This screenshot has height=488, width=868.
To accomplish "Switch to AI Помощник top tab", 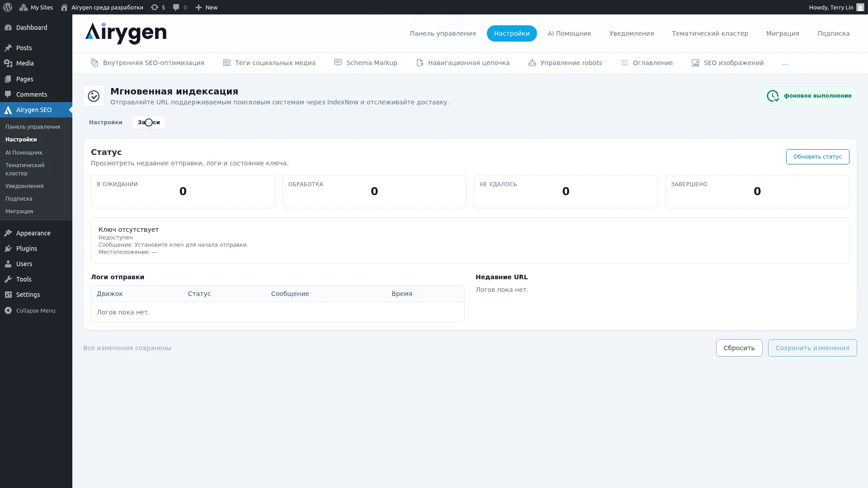I will click(570, 33).
